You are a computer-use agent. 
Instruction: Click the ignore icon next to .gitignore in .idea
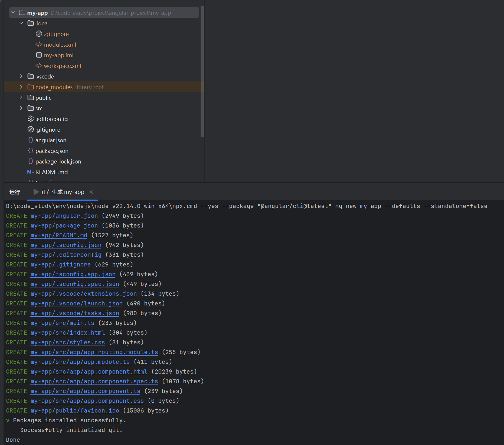click(39, 34)
